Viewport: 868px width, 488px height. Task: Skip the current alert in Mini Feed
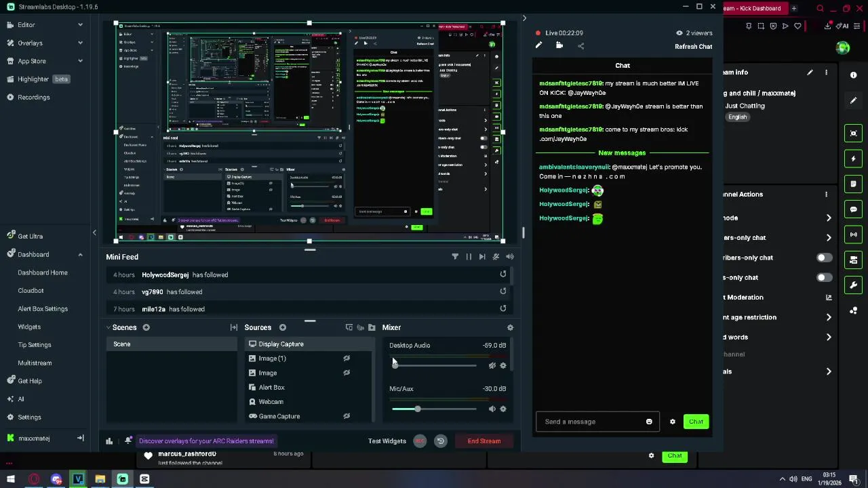(x=482, y=257)
